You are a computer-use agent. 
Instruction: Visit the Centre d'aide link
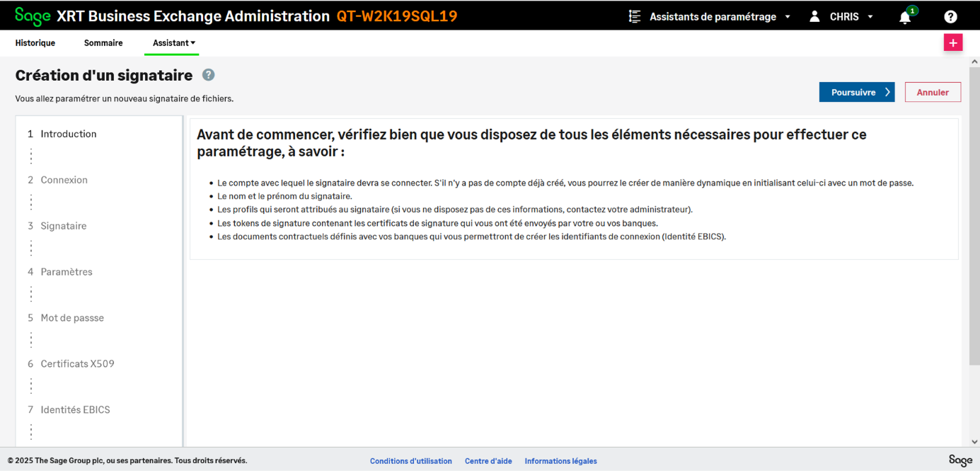(x=488, y=461)
